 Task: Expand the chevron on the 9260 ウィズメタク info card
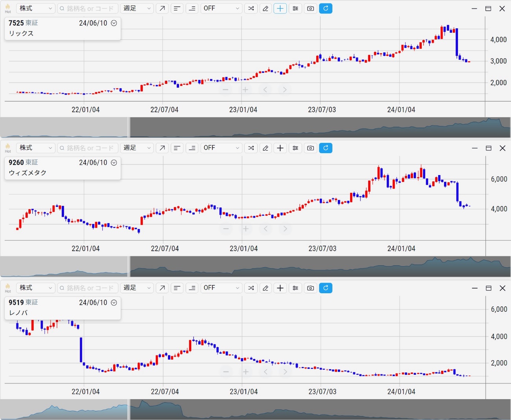click(x=114, y=163)
